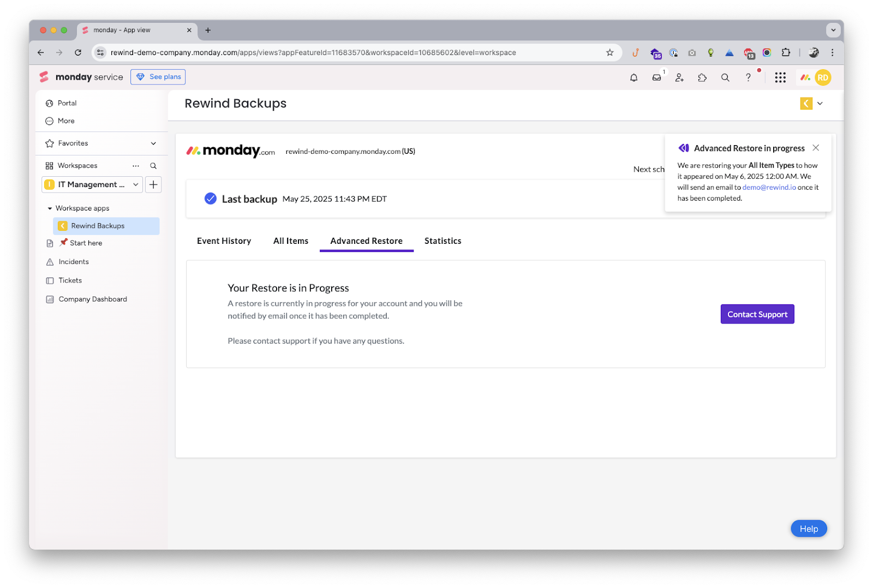The image size is (873, 588).
Task: Click the search everything magnifier in header
Action: pos(725,77)
